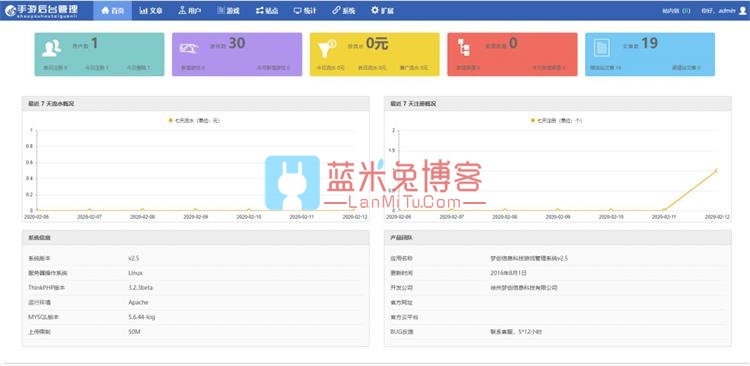Toggle the 七天注册 legend item
750x366 pixels.
click(x=557, y=121)
